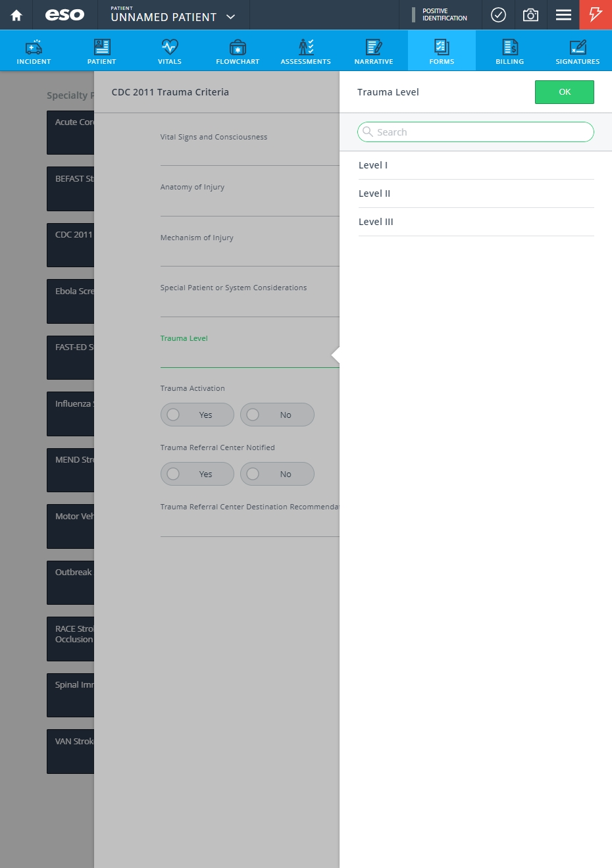Expand the Unnamed Patient dropdown chevron
612x868 pixels.
tap(230, 17)
